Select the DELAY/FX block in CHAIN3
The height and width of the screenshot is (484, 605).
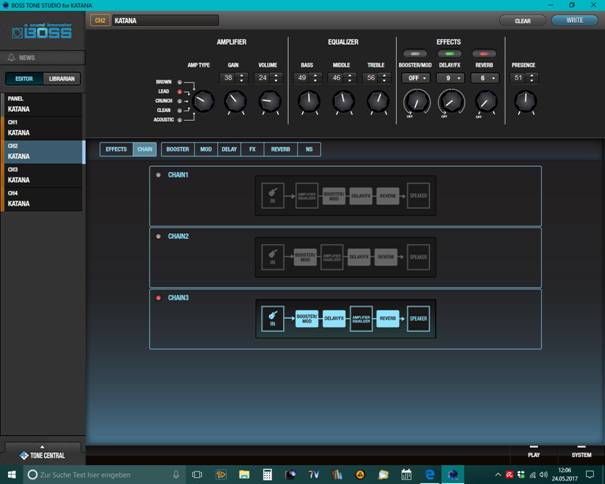[334, 318]
